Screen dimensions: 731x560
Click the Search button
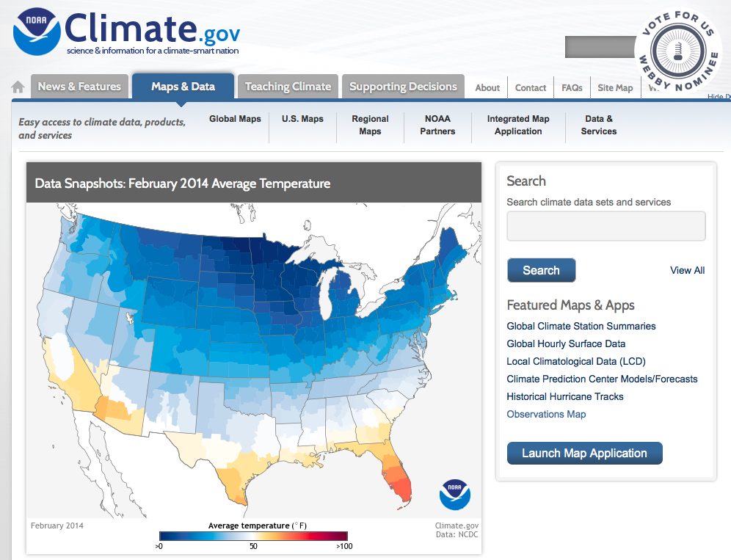tap(541, 270)
